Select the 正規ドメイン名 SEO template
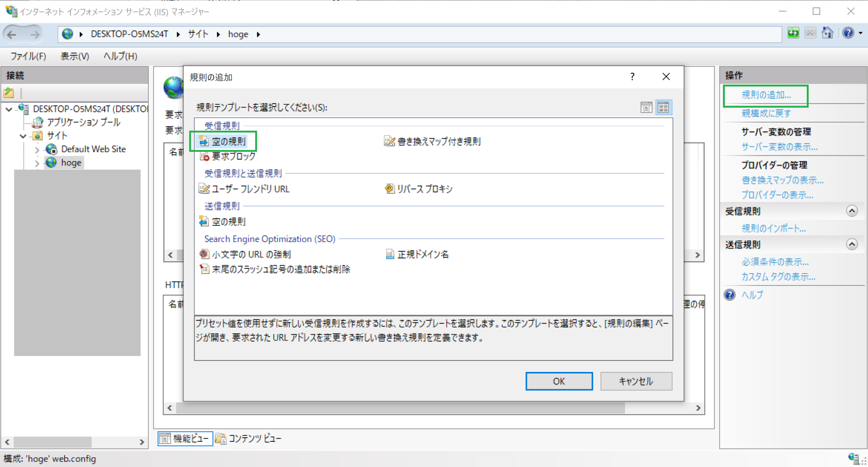This screenshot has height=467, width=868. (x=423, y=254)
